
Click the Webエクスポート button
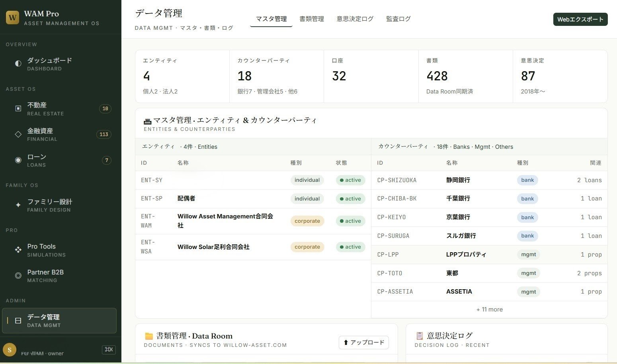(580, 19)
